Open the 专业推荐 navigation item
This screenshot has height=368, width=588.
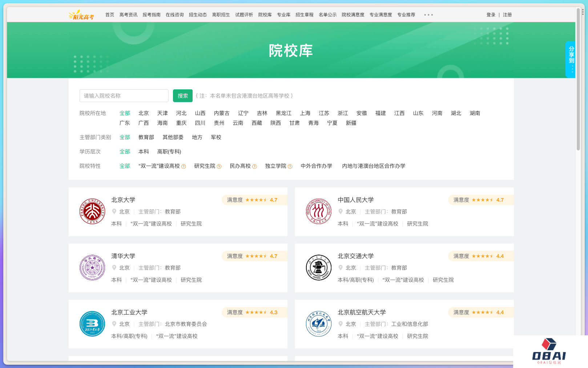click(406, 15)
